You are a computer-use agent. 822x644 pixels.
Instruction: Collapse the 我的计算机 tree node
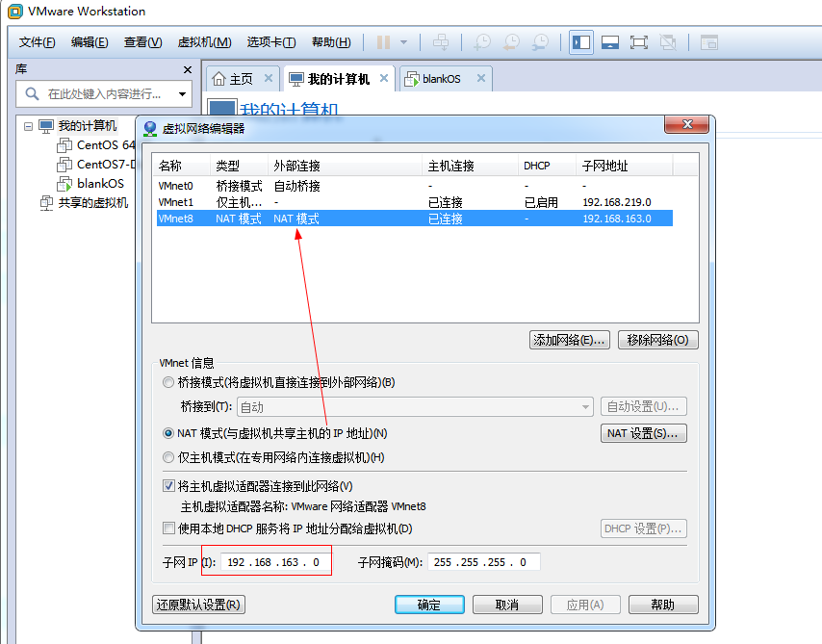click(28, 126)
